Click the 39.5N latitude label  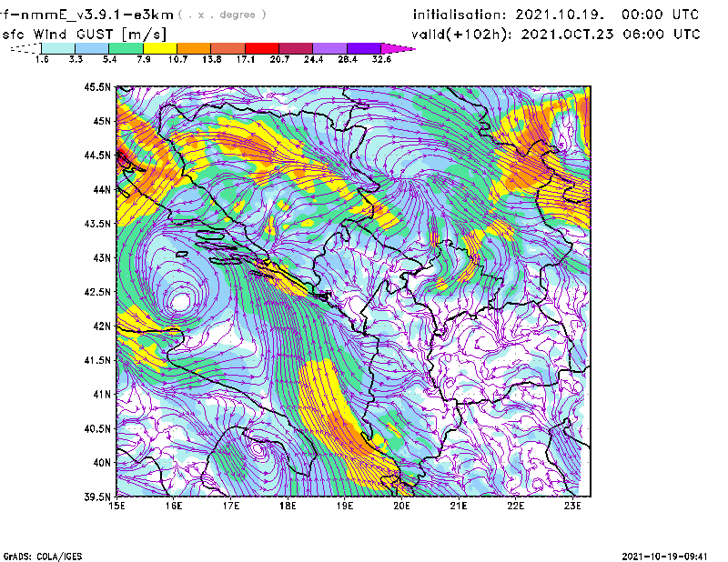click(98, 497)
